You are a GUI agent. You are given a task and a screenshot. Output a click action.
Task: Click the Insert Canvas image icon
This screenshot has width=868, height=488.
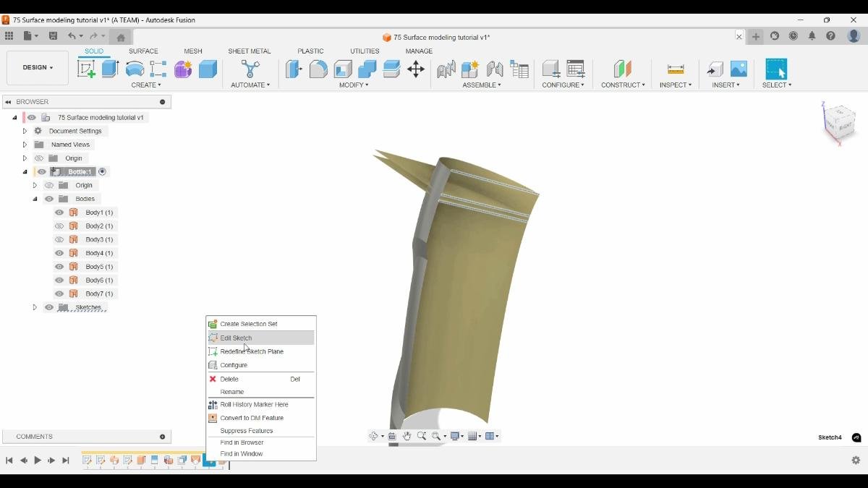pos(739,69)
